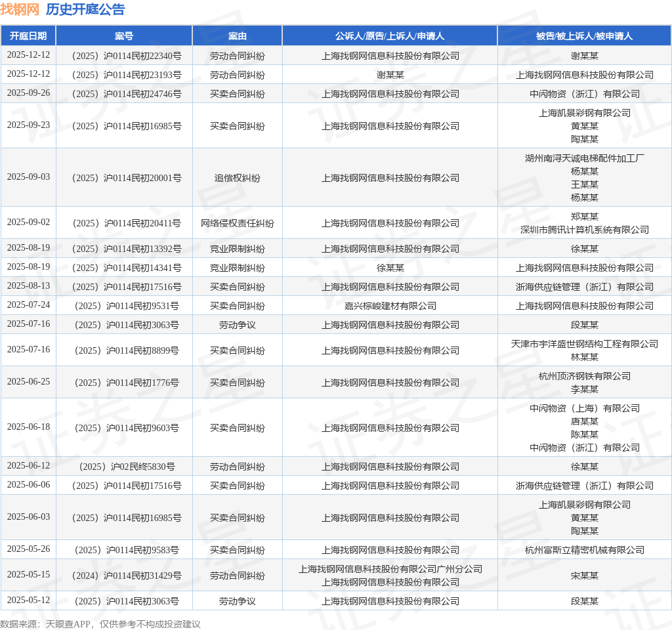Screen dimensions: 672x630
Task: Select case number 沪0114民初9583号
Action: pyautogui.click(x=127, y=550)
